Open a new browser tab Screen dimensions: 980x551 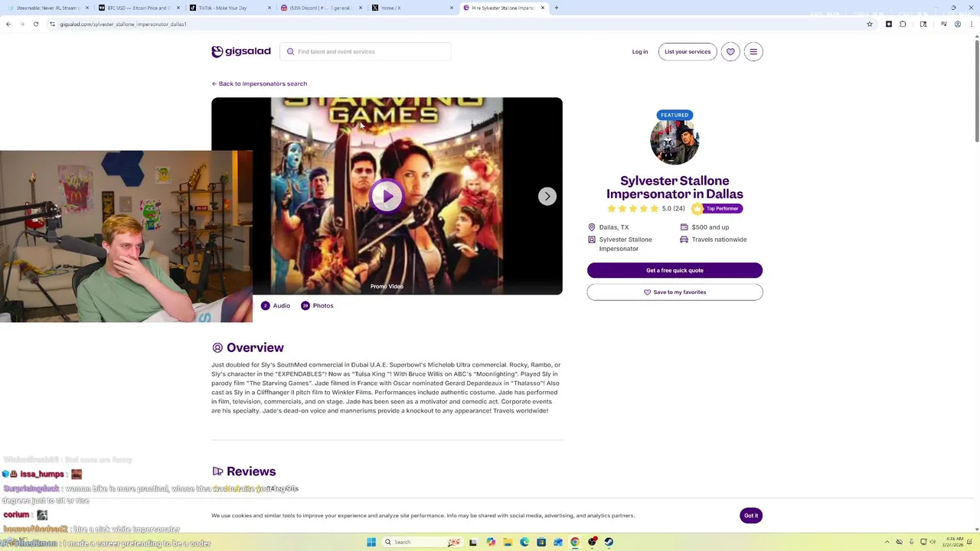tap(556, 8)
